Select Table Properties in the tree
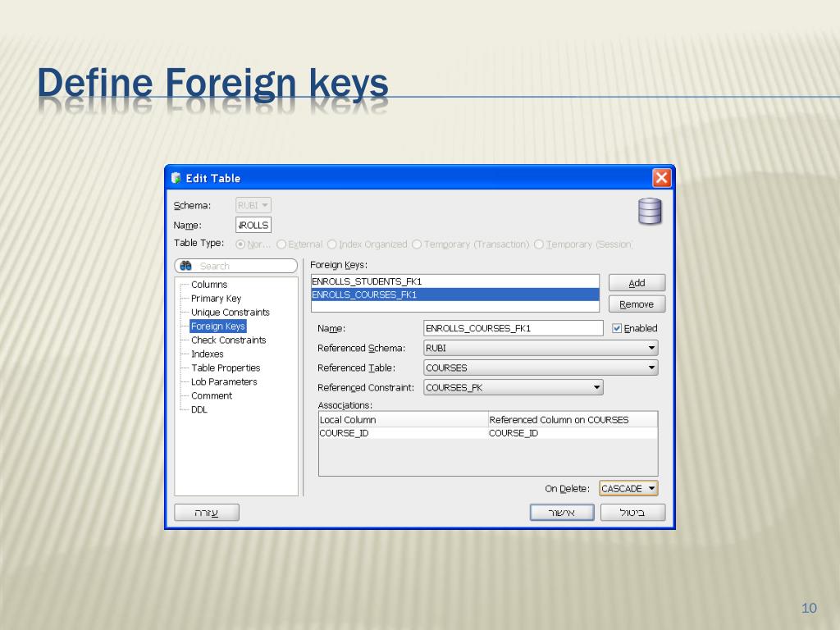 coord(226,368)
